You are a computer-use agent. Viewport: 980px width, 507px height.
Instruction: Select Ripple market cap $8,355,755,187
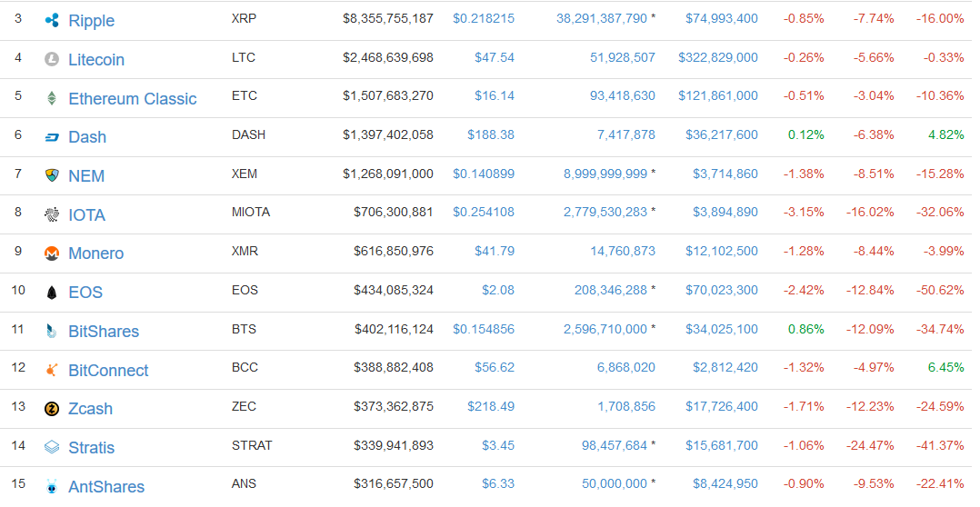coord(388,19)
